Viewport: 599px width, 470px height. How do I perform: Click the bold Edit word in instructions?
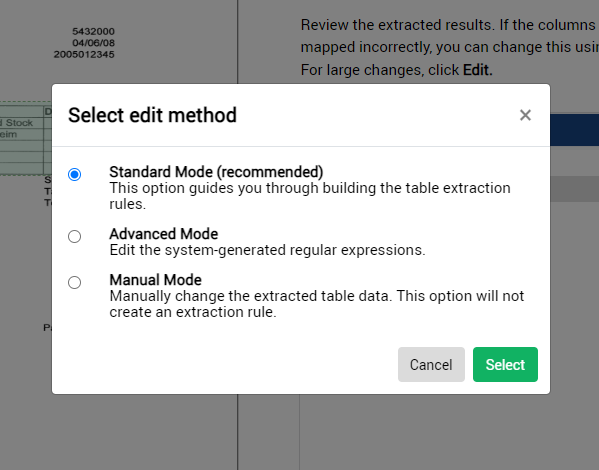(478, 70)
